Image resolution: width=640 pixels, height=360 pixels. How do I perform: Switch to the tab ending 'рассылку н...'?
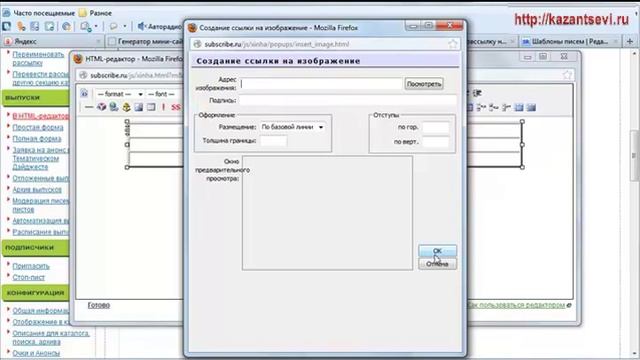tap(492, 41)
